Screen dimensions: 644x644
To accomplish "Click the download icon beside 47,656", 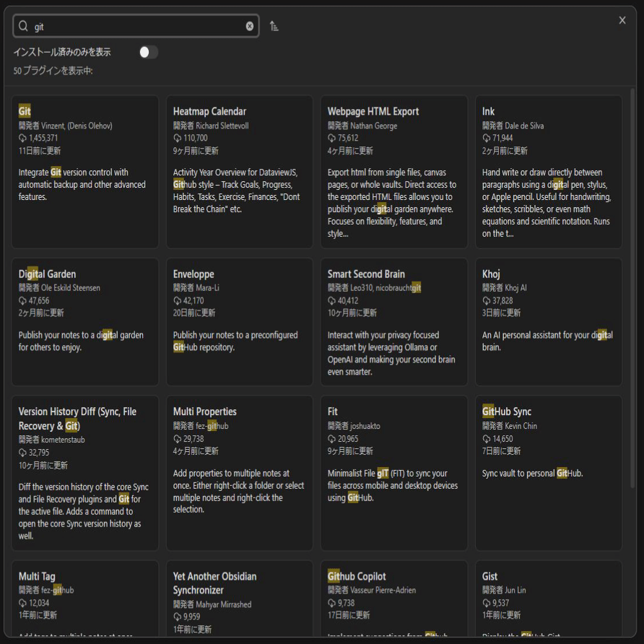I will point(22,300).
